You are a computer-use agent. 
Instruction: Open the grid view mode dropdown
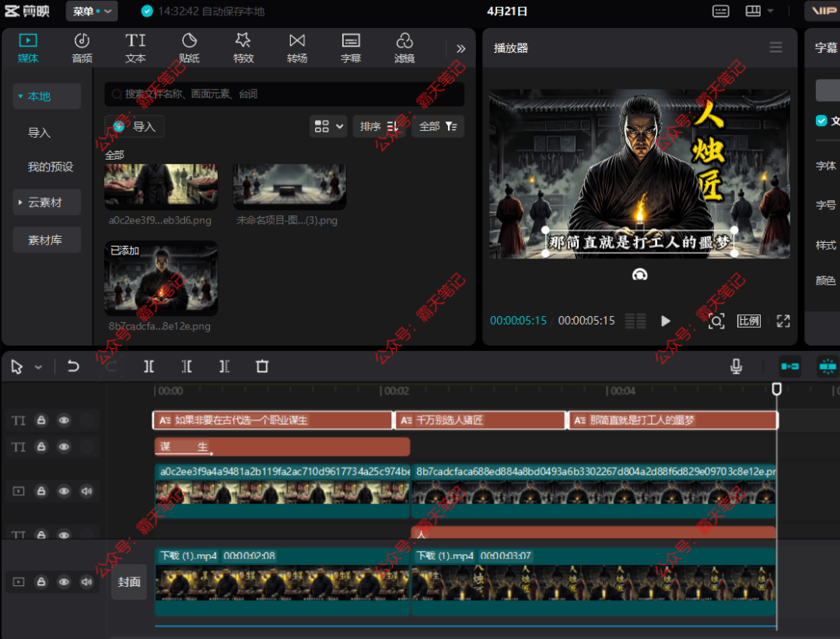328,127
